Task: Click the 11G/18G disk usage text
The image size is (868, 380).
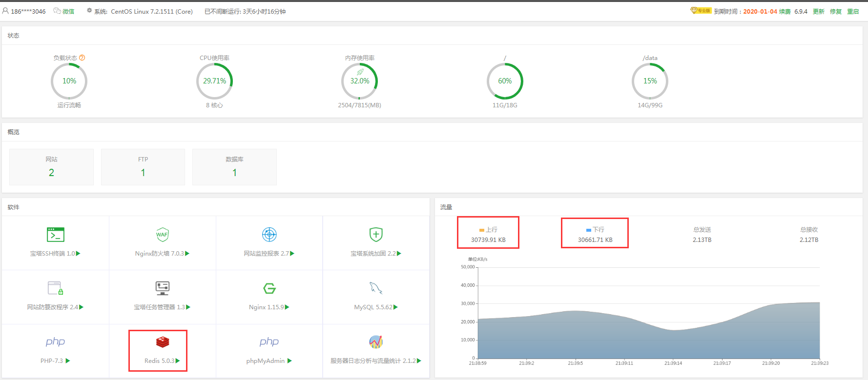Action: 505,105
